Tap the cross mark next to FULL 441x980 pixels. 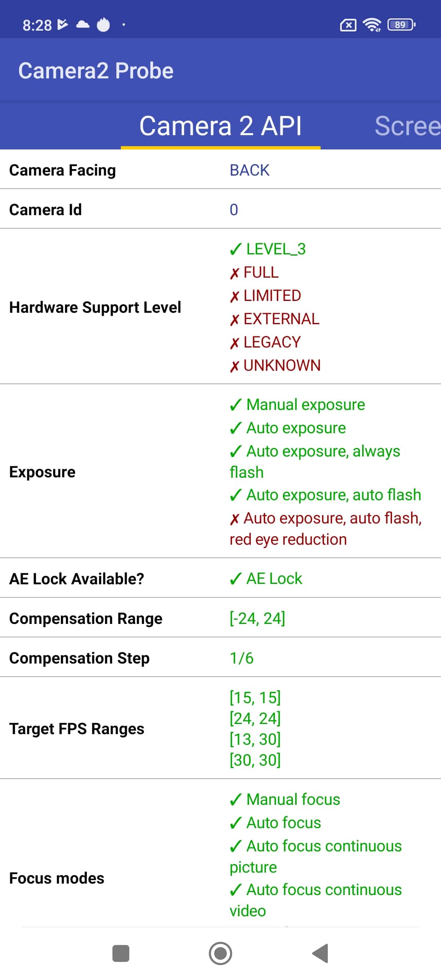[234, 273]
